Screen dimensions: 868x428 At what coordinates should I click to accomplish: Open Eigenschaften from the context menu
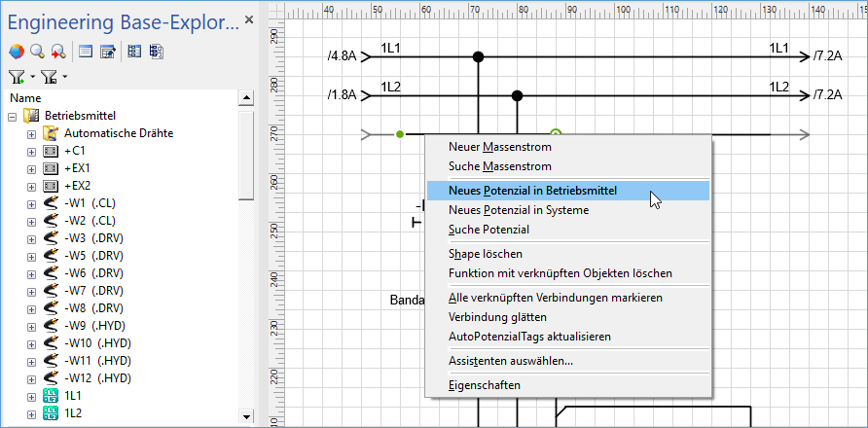tap(484, 385)
